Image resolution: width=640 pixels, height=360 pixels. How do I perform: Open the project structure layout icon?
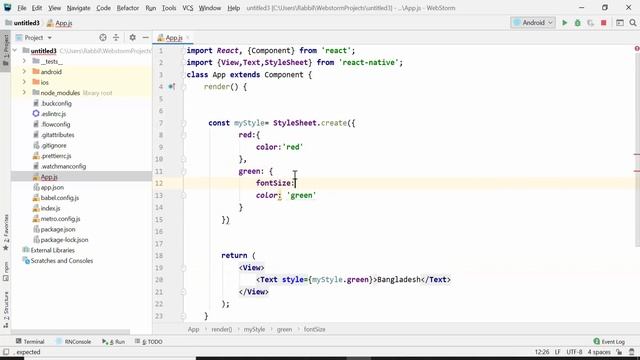click(x=620, y=23)
